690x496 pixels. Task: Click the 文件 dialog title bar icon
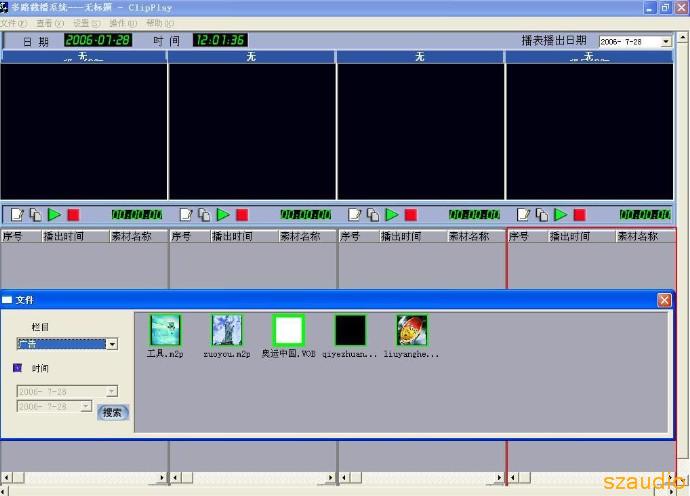click(7, 300)
